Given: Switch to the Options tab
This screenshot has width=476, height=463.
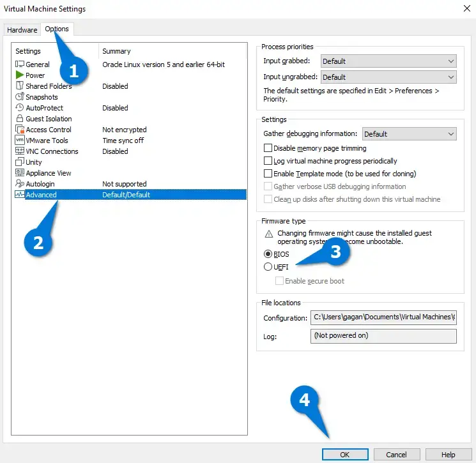Looking at the screenshot, I should pyautogui.click(x=57, y=29).
